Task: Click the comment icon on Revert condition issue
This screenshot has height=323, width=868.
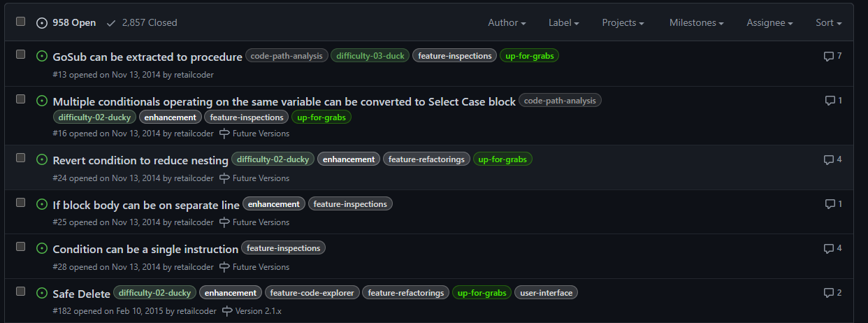Action: [829, 159]
